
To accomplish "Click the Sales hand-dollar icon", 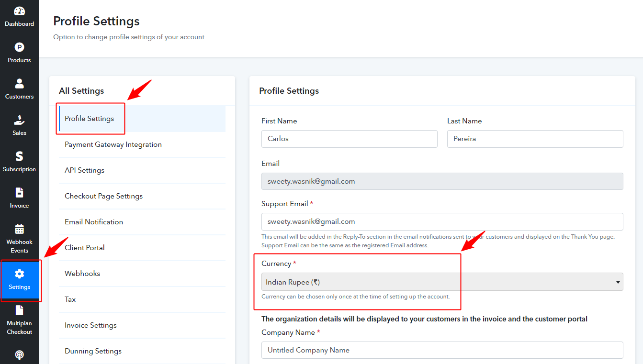I will [x=19, y=120].
